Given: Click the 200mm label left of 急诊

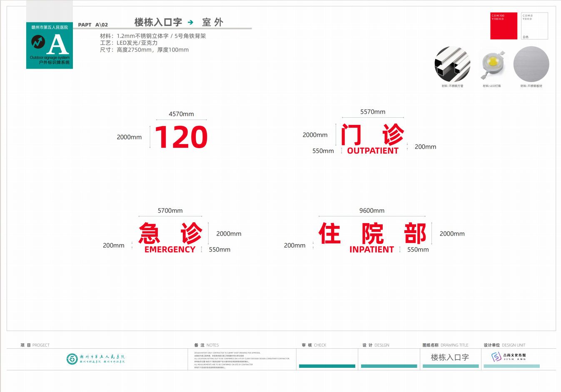Looking at the screenshot, I should pos(113,246).
